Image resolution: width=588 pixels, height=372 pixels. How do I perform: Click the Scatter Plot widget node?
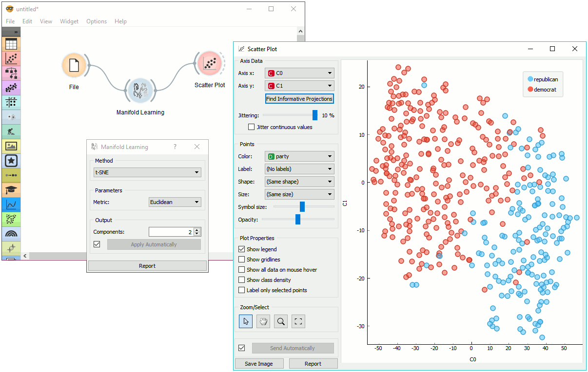tap(210, 64)
